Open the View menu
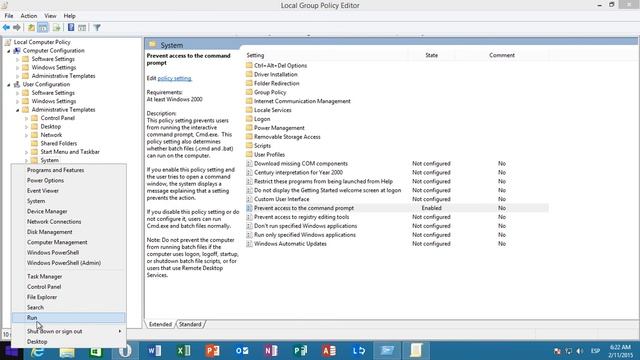Image resolution: width=640 pixels, height=360 pixels. [50, 16]
